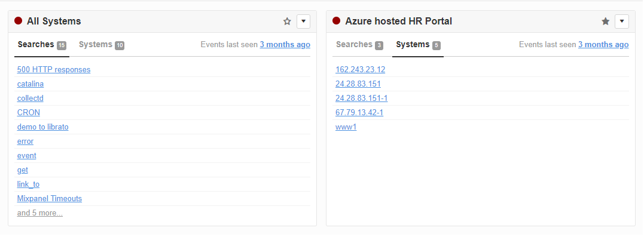The width and height of the screenshot is (644, 240).
Task: Open the www1 system
Action: 346,127
